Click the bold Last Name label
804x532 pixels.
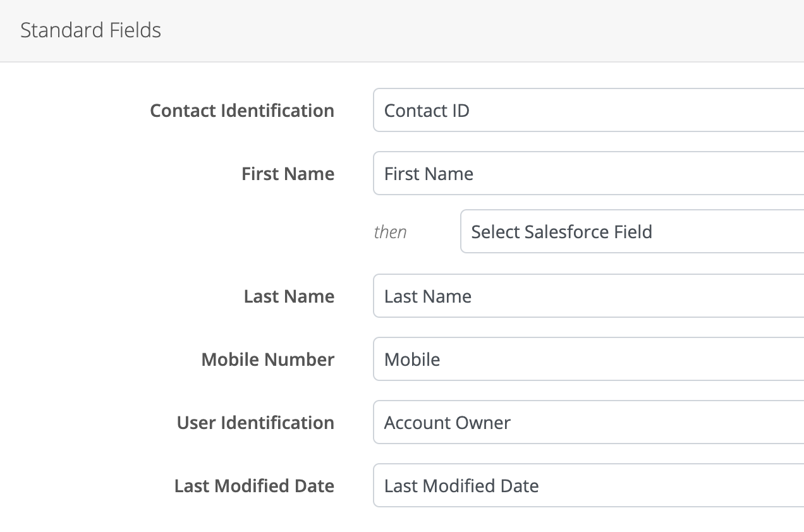[289, 296]
